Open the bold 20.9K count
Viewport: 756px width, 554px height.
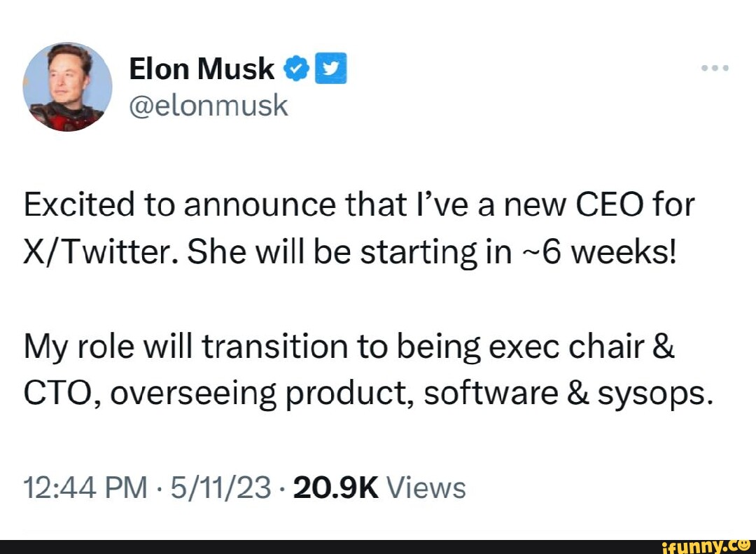tap(336, 487)
